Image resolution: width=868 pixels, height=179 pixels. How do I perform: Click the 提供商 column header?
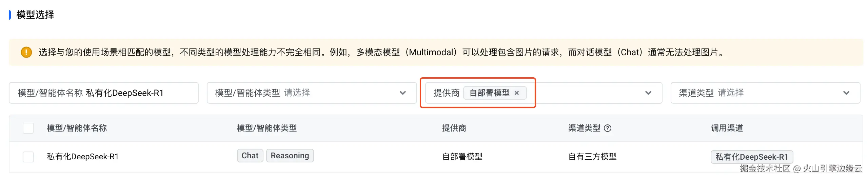tap(454, 128)
